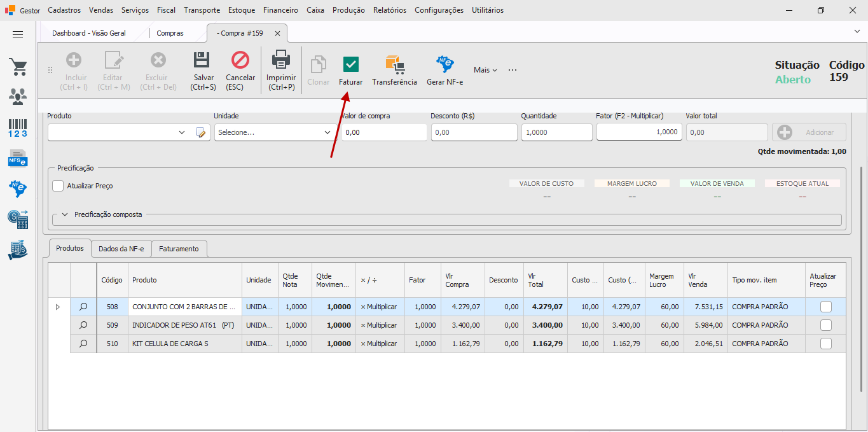The height and width of the screenshot is (432, 868).
Task: Click the product edit pencil icon
Action: point(202,132)
